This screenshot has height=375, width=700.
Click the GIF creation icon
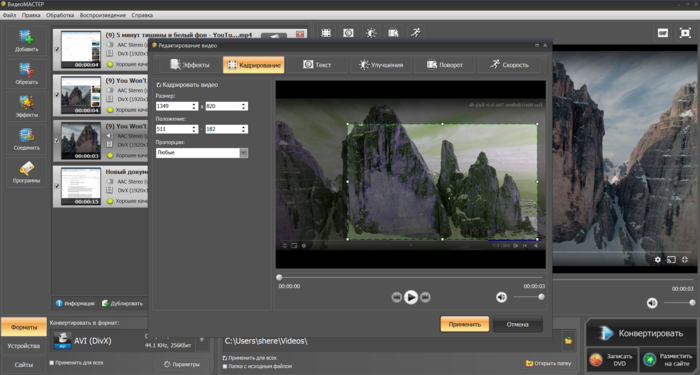[x=662, y=33]
